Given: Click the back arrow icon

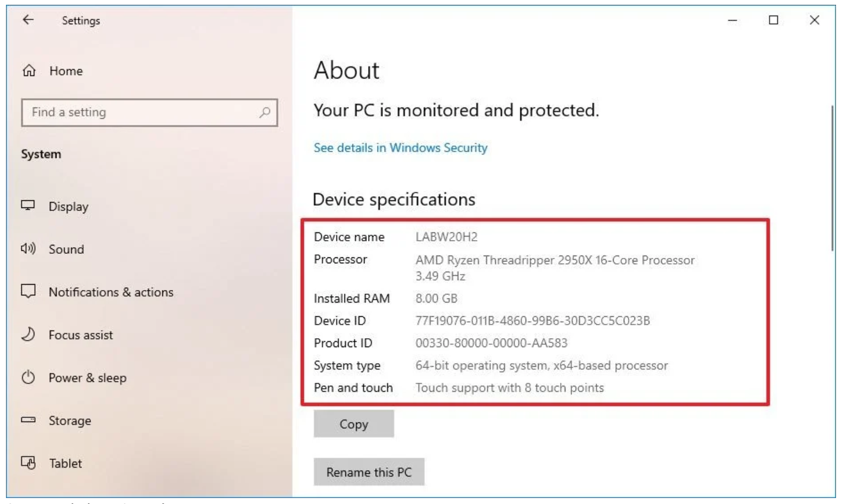Looking at the screenshot, I should (28, 20).
